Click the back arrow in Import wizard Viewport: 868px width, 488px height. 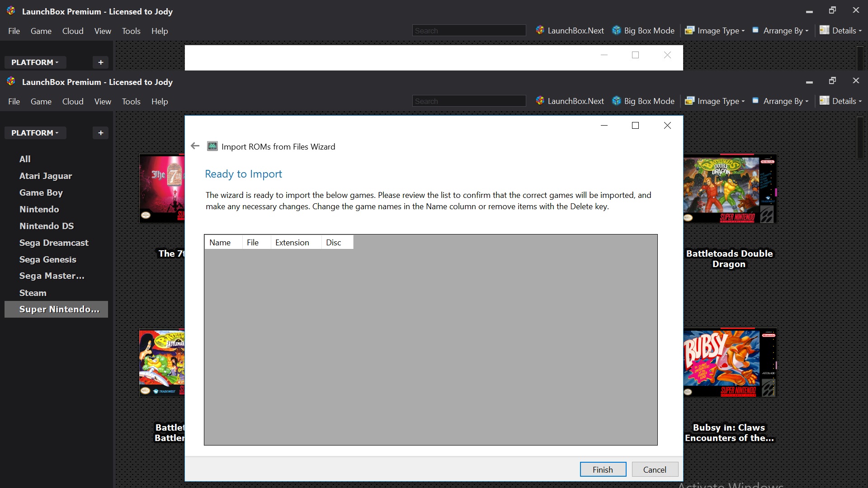195,146
